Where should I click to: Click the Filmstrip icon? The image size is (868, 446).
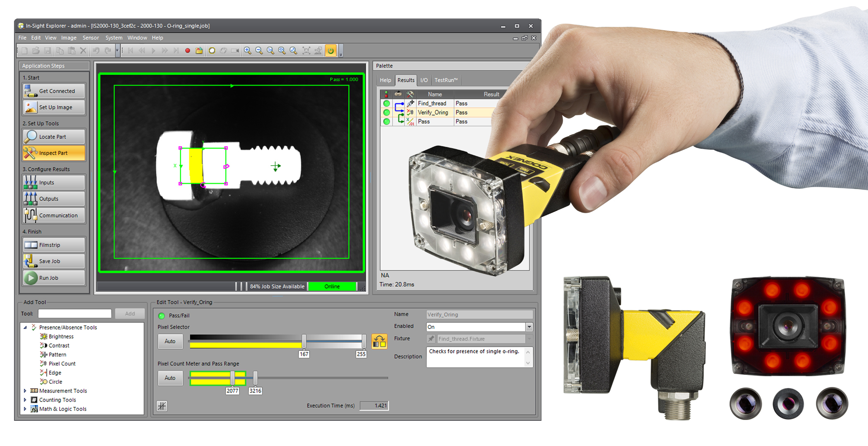[x=30, y=244]
